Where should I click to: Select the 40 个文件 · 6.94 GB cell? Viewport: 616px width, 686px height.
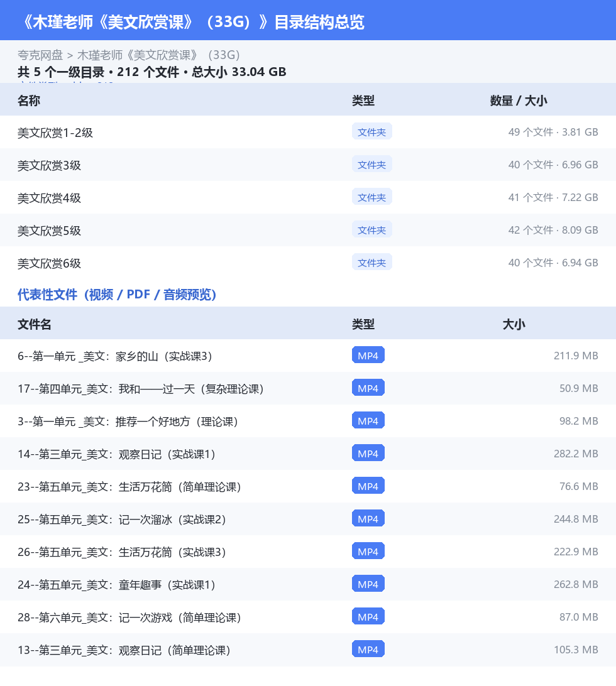point(553,263)
